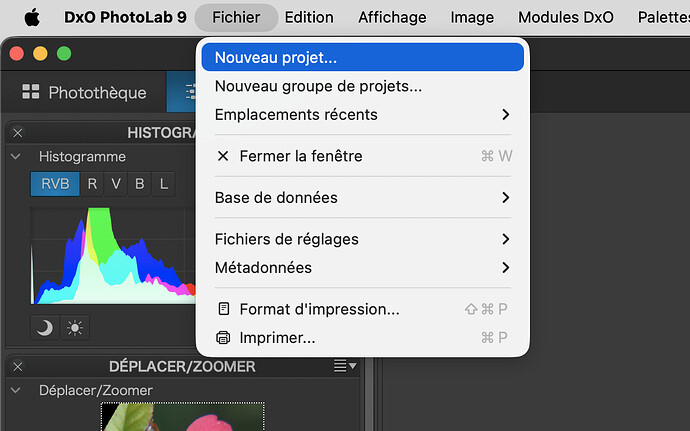The image size is (690, 431).
Task: Click the Photothèque grid icon
Action: pyautogui.click(x=31, y=92)
